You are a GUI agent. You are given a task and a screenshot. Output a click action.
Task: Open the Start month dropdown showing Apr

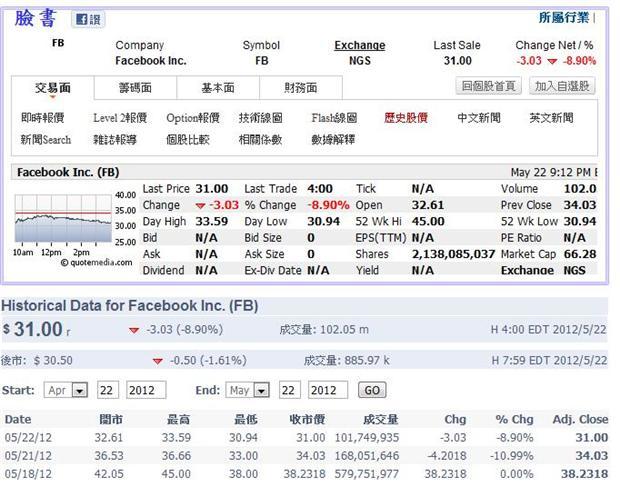[66, 390]
